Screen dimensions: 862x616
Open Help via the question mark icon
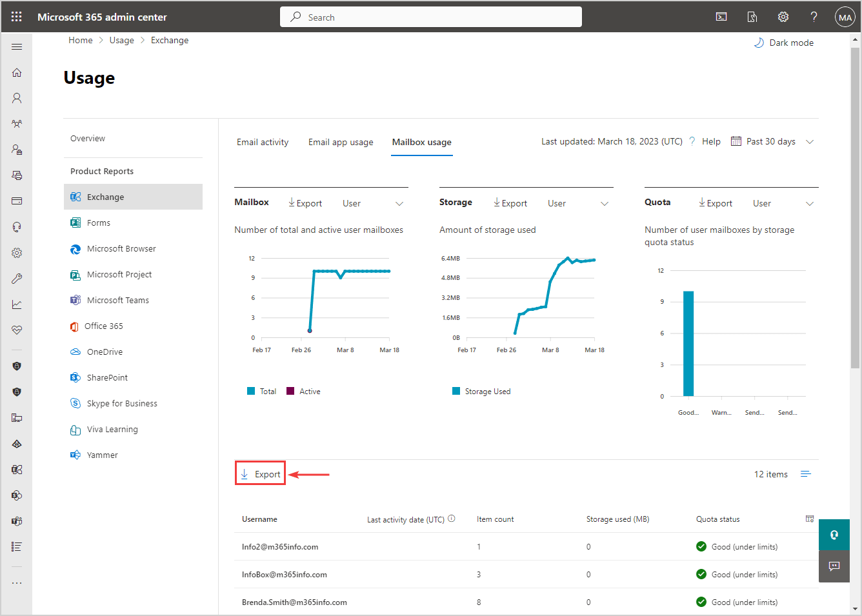click(x=814, y=16)
